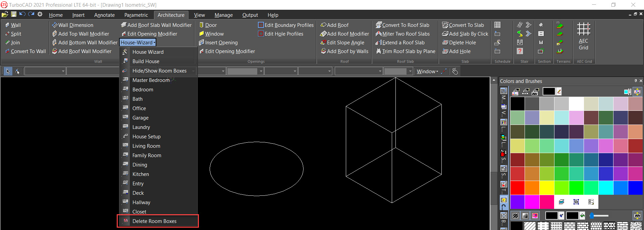Click Edit Boundary Profiles

[286, 25]
